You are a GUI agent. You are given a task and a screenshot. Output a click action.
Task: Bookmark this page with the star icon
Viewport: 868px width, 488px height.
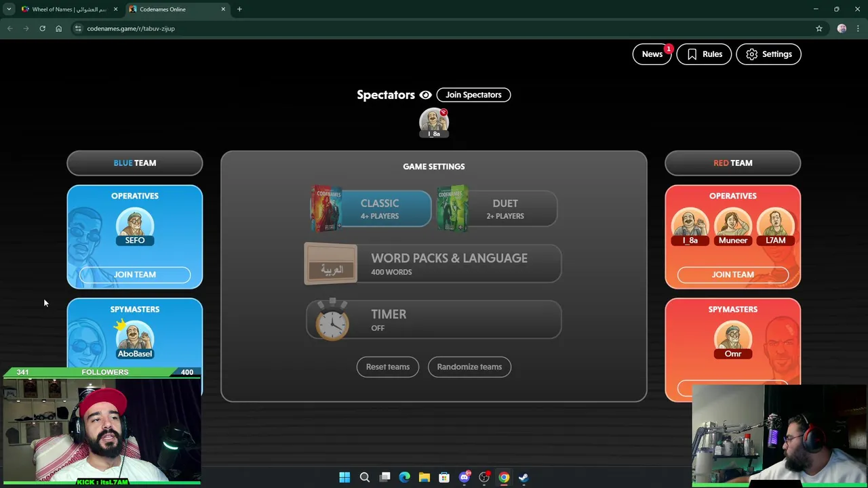pyautogui.click(x=819, y=28)
